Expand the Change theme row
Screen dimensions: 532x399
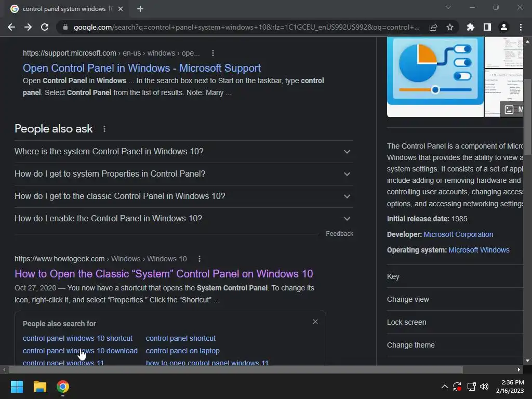point(455,345)
